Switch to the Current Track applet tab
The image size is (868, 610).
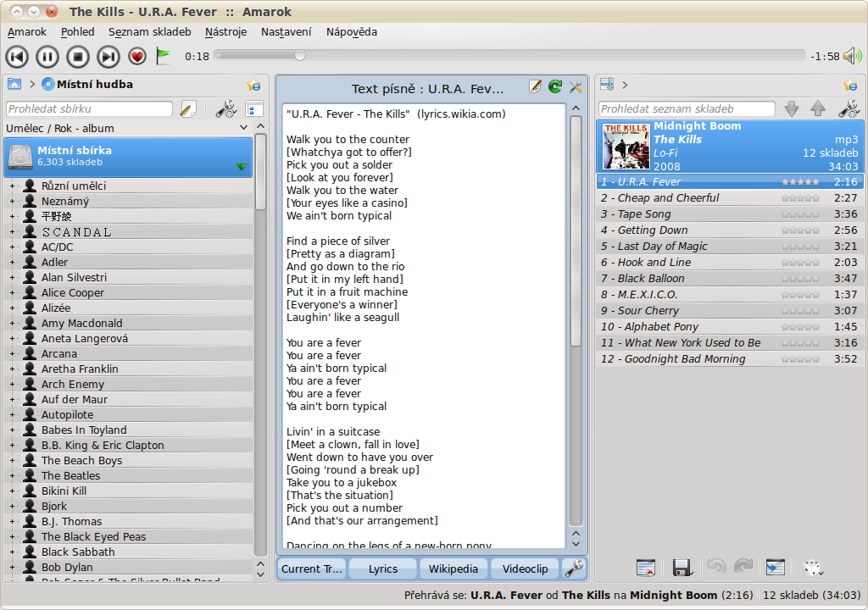coord(312,568)
